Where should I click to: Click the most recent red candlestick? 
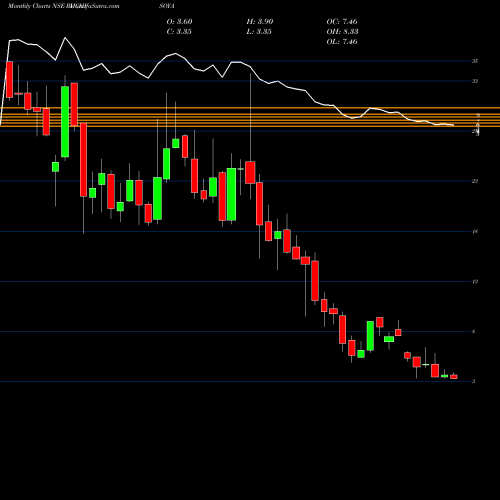pos(454,377)
